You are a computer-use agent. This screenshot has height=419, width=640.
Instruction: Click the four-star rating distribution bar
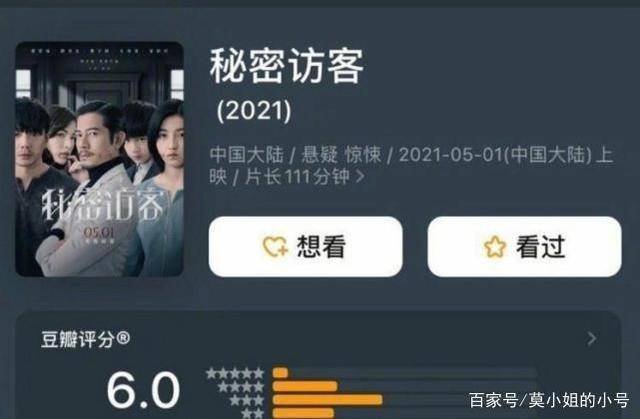(x=404, y=386)
